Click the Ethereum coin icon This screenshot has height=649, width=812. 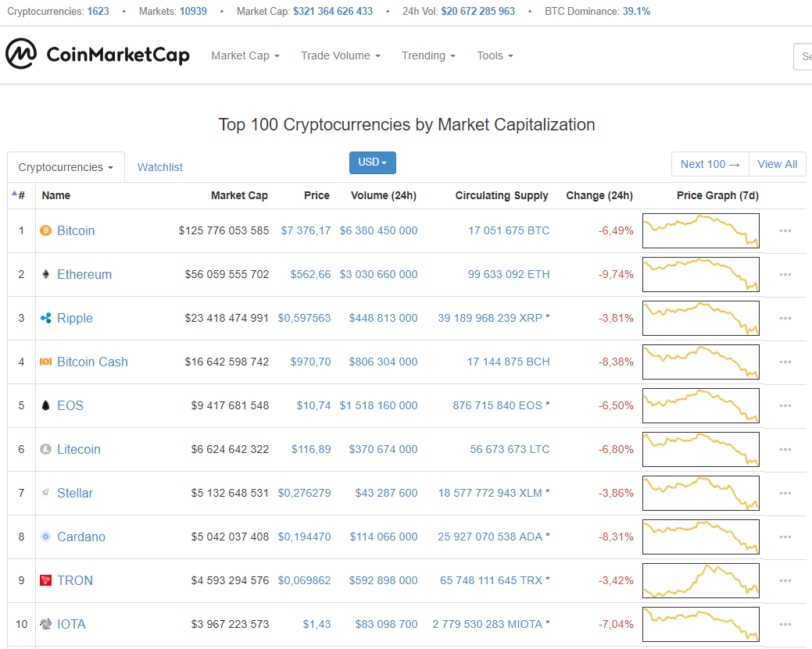click(45, 274)
